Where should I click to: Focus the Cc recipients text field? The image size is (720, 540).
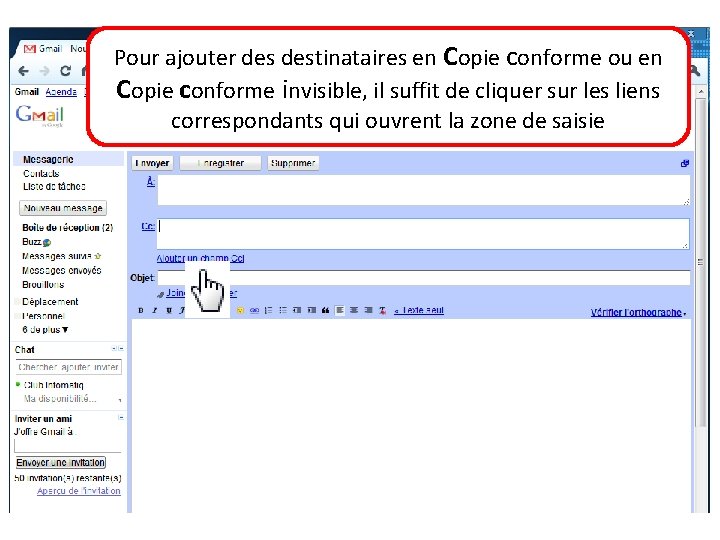coord(423,234)
